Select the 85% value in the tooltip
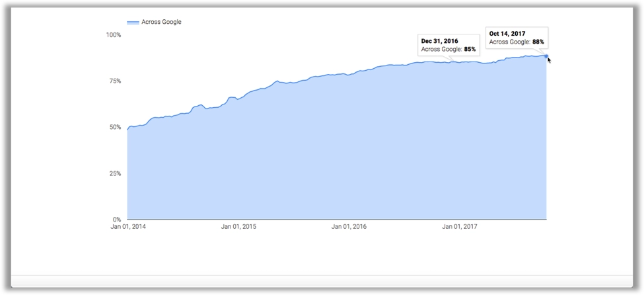 tap(470, 49)
